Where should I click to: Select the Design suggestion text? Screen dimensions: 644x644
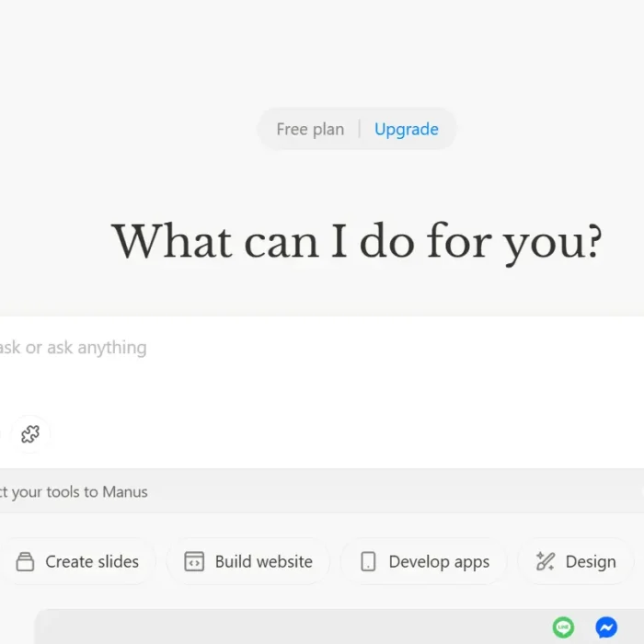point(591,561)
